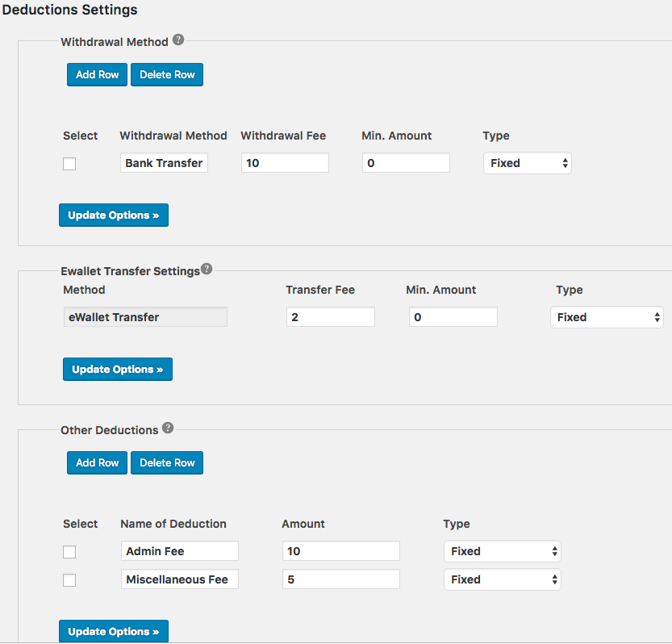Delete Row under Other Deductions

pos(167,462)
